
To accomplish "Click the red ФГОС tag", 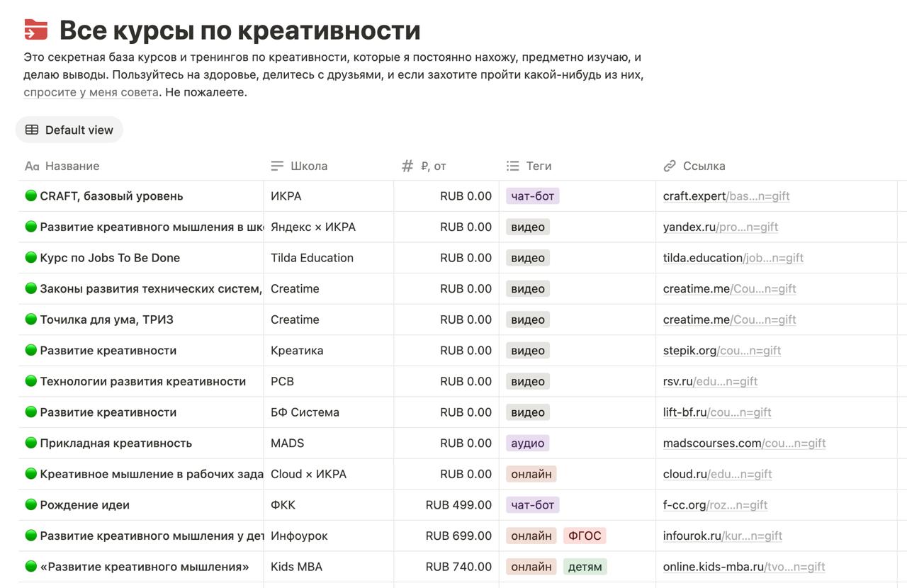I will point(585,536).
